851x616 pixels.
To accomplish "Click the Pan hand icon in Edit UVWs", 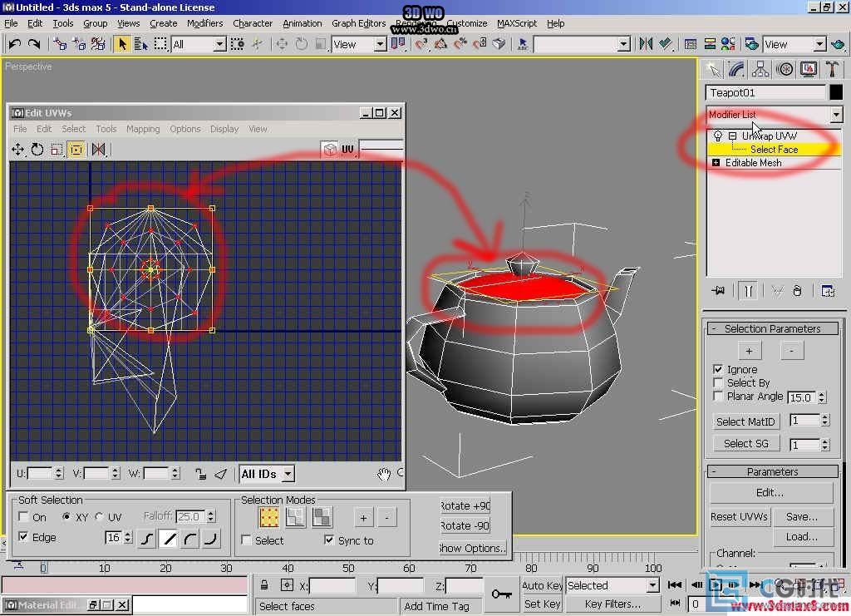I will point(384,474).
